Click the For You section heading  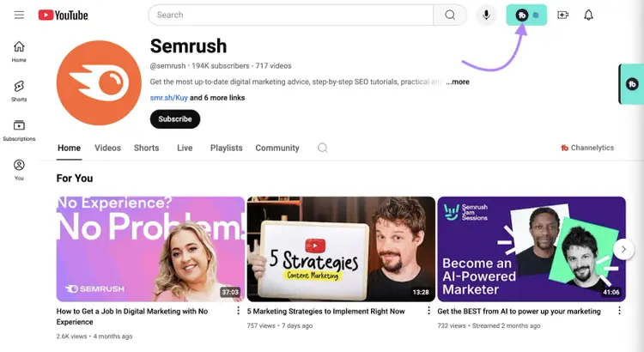pyautogui.click(x=75, y=179)
